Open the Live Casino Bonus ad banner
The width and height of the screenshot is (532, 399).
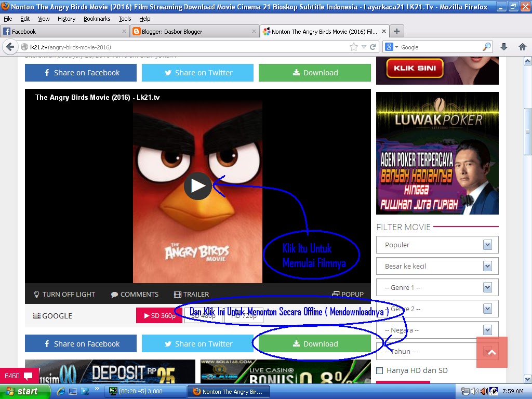point(286,371)
